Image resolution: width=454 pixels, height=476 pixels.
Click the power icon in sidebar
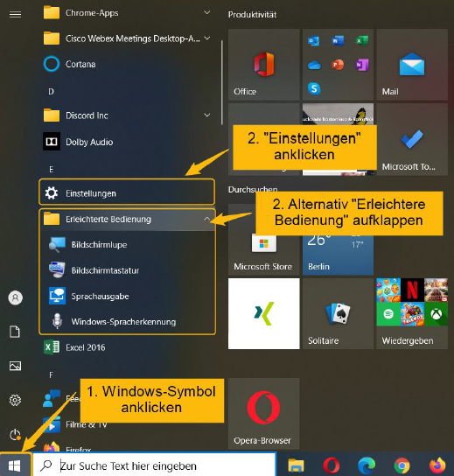pyautogui.click(x=15, y=435)
